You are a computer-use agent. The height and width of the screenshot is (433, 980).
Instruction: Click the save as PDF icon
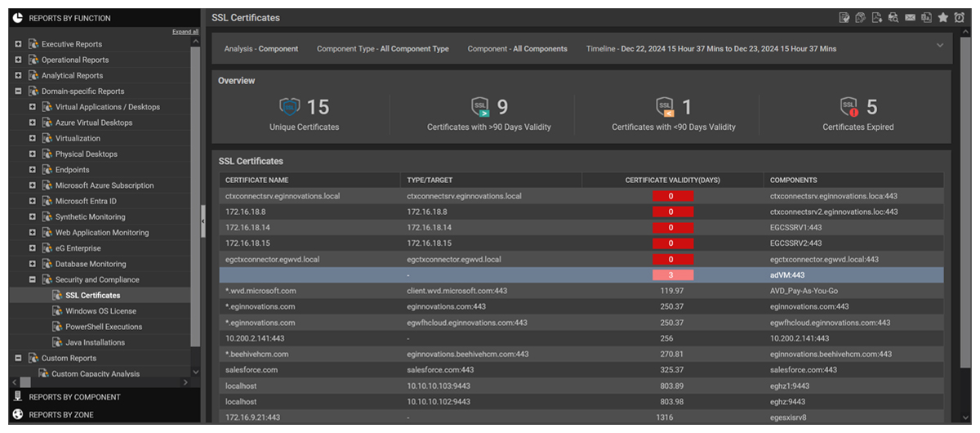(877, 18)
